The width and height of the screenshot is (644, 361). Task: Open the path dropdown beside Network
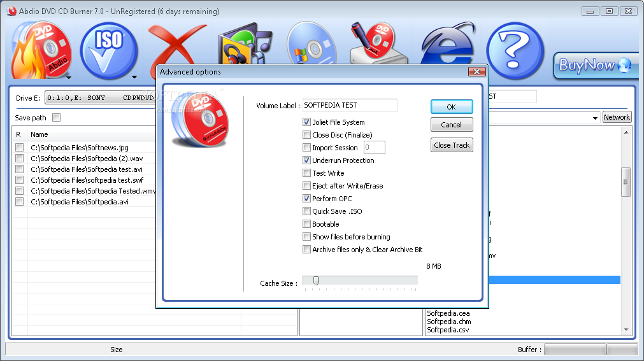595,118
